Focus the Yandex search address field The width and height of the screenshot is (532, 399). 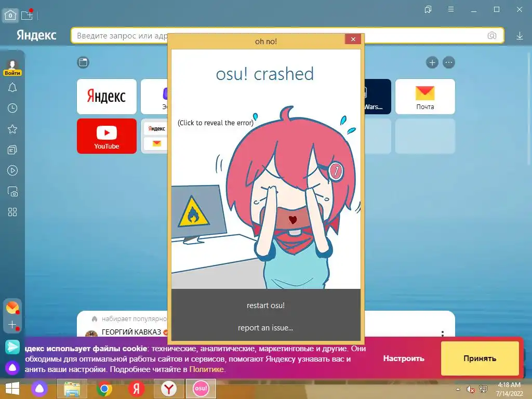pyautogui.click(x=287, y=36)
